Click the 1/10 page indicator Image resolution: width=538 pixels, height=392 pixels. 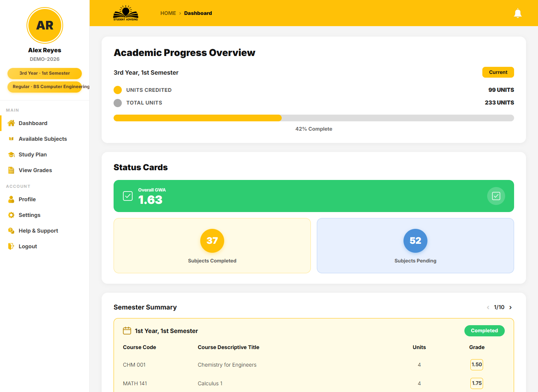pos(499,307)
